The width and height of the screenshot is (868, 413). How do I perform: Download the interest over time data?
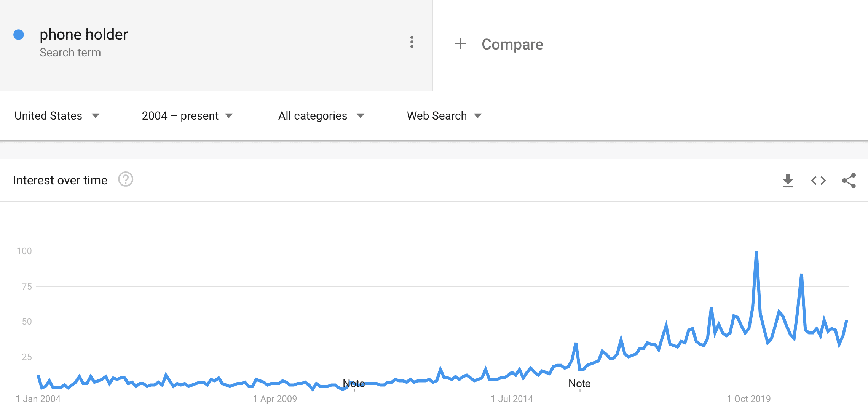[x=788, y=181]
